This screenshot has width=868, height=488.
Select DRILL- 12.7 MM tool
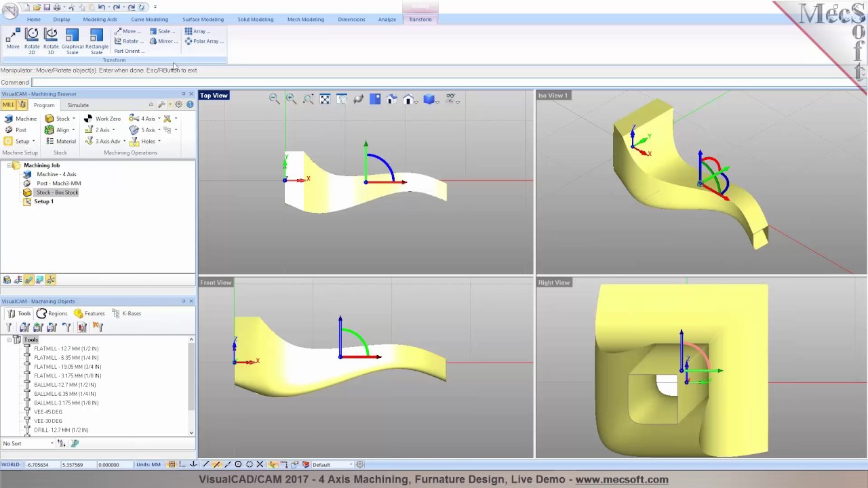[x=61, y=430]
